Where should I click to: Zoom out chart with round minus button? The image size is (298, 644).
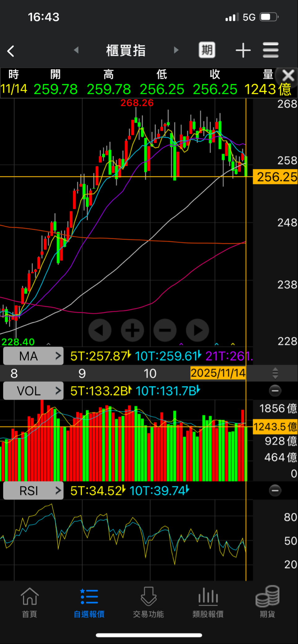point(165,330)
